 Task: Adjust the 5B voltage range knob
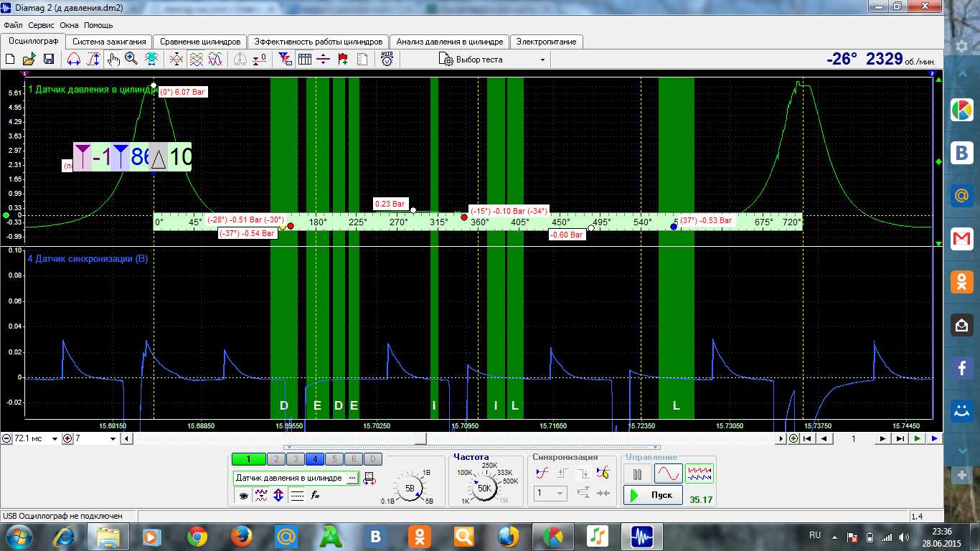410,488
